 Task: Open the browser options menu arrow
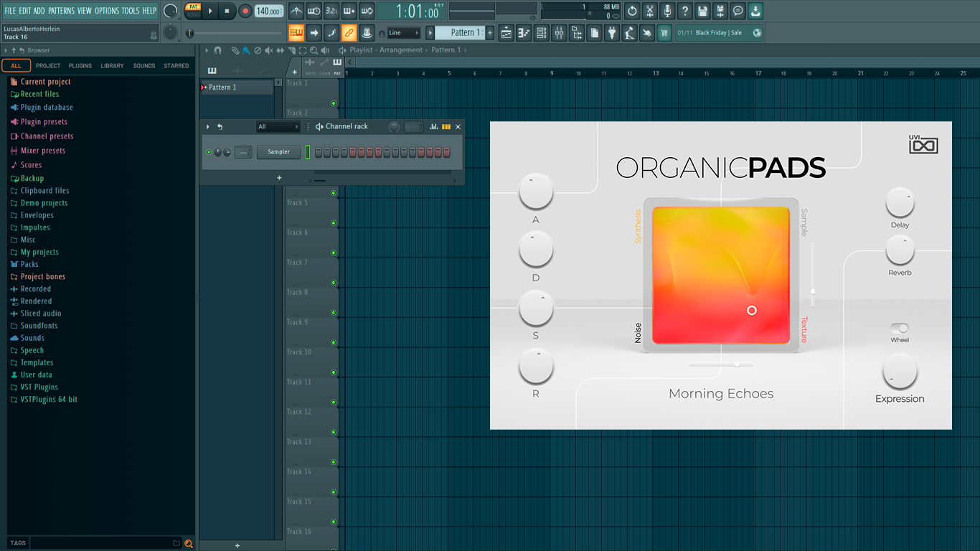pos(6,50)
